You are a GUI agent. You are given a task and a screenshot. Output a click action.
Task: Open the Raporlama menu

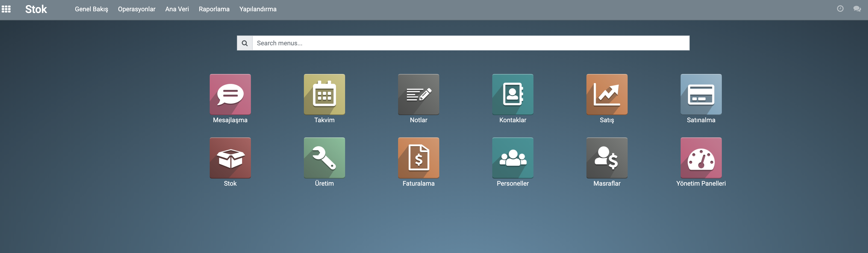pyautogui.click(x=214, y=9)
